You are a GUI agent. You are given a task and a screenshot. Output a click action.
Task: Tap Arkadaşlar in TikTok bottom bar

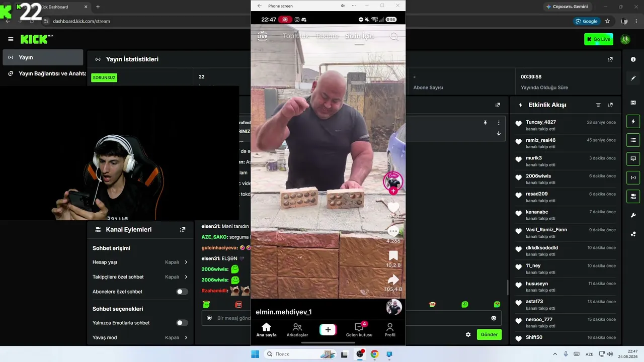coord(297,330)
